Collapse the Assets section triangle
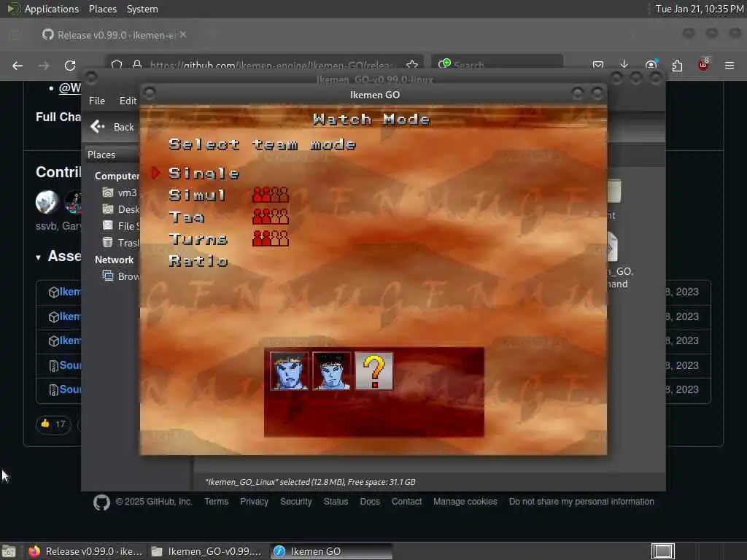This screenshot has height=560, width=747. pos(38,257)
